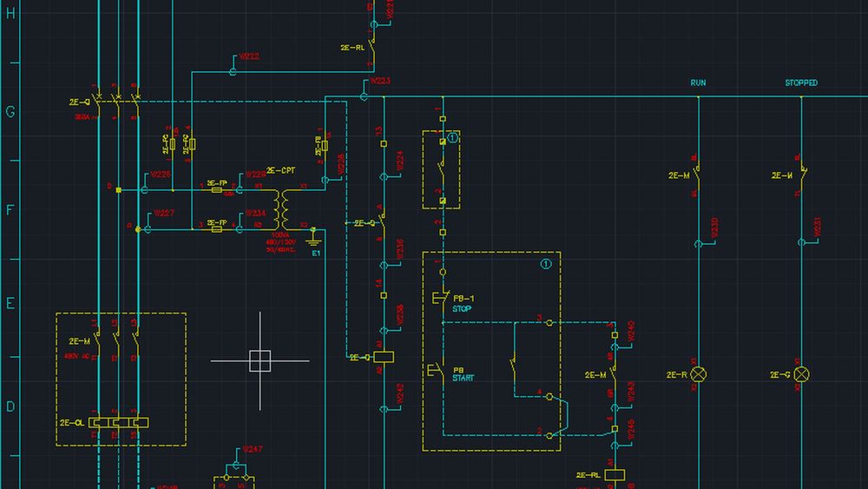Select the PB-1 STOP pushbutton symbol
The image size is (868, 489).
pos(441,298)
